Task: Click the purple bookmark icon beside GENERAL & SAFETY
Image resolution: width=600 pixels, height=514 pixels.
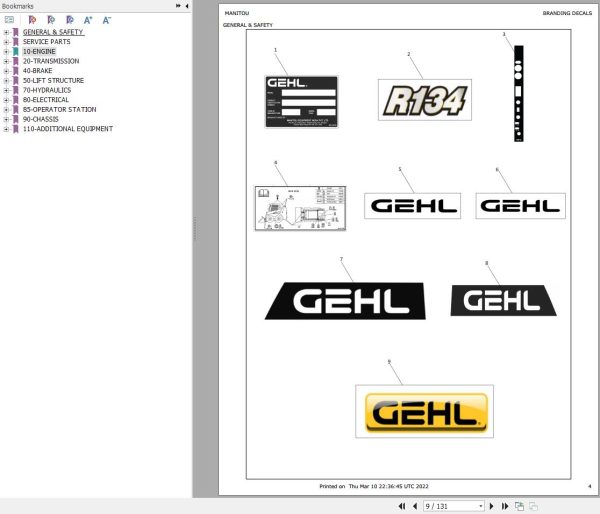Action: click(x=16, y=32)
